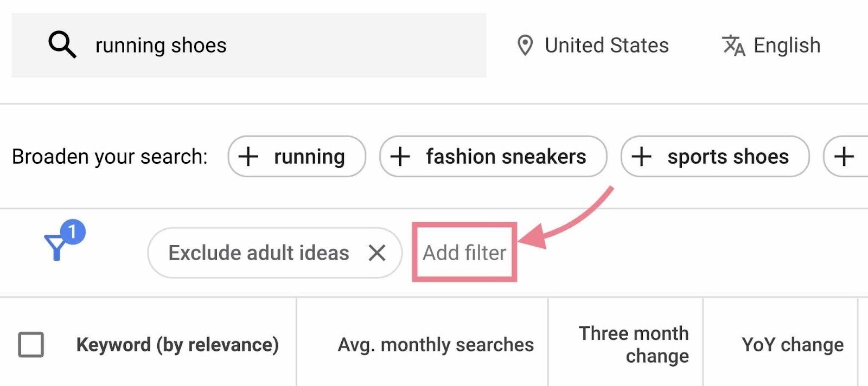Click the partially visible plus chip on the right
The height and width of the screenshot is (386, 868).
pyautogui.click(x=844, y=157)
